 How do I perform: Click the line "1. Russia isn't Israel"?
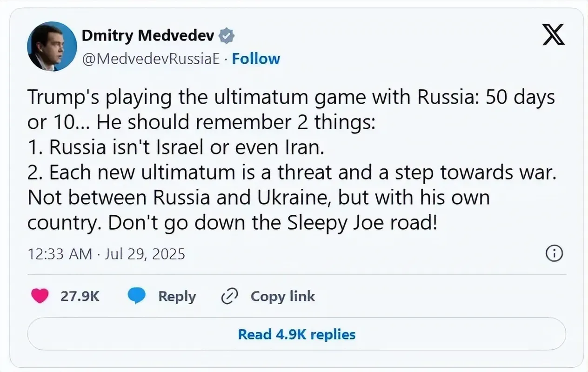pyautogui.click(x=175, y=147)
